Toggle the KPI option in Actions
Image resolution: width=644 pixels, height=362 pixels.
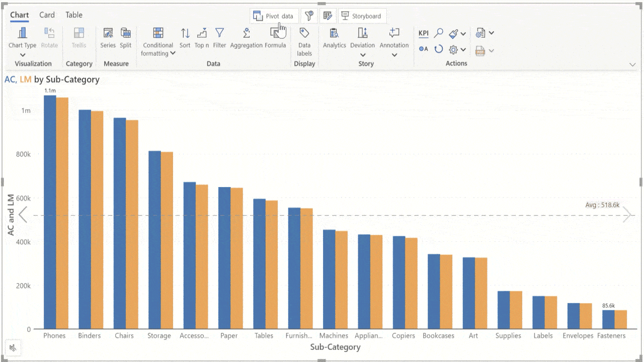(x=424, y=34)
